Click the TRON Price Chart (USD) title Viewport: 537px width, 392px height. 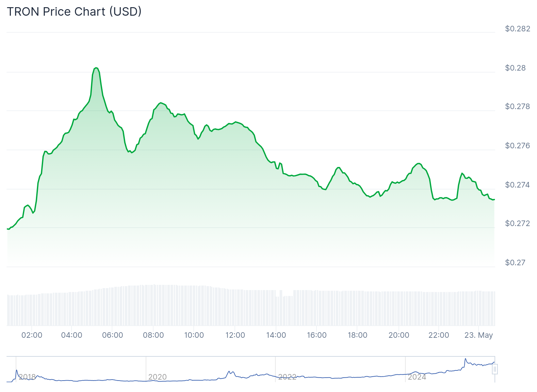(74, 11)
